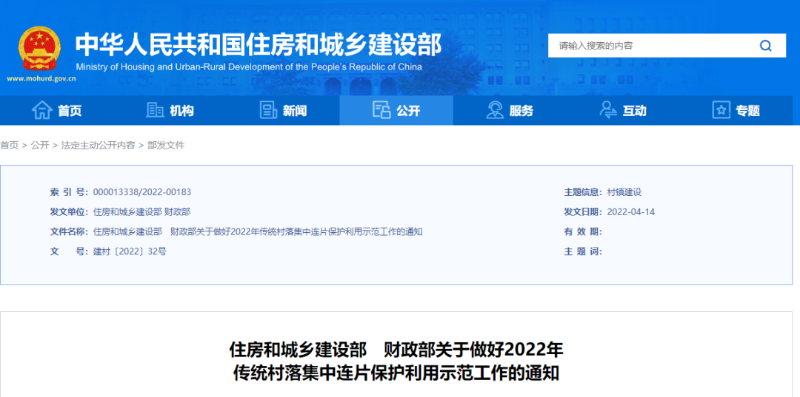Click the interaction icon beside 互动
Screen dimensions: 800x397
click(608, 110)
